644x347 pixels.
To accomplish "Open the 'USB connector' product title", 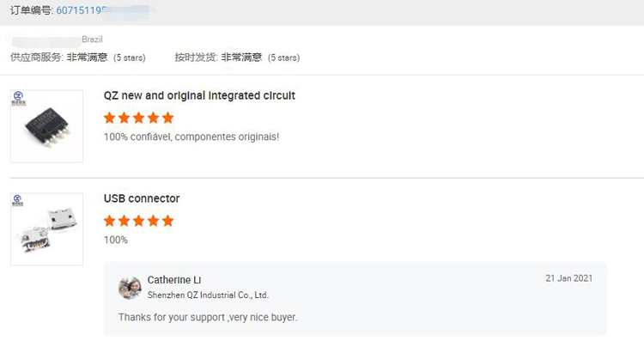I will click(x=142, y=198).
